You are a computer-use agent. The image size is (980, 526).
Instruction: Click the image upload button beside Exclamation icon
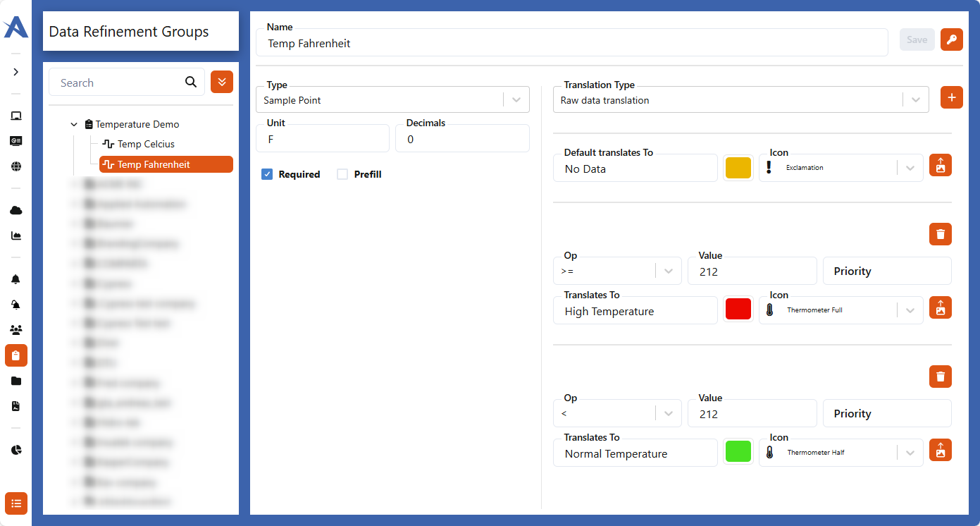click(940, 166)
